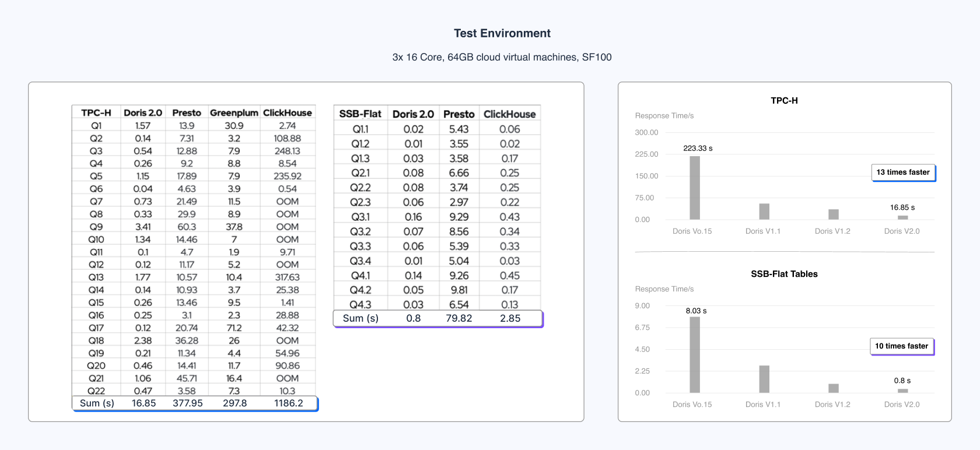Click the "16.85 s" label in TPC-H chart
Viewport: 980px width, 450px height.
coord(902,208)
